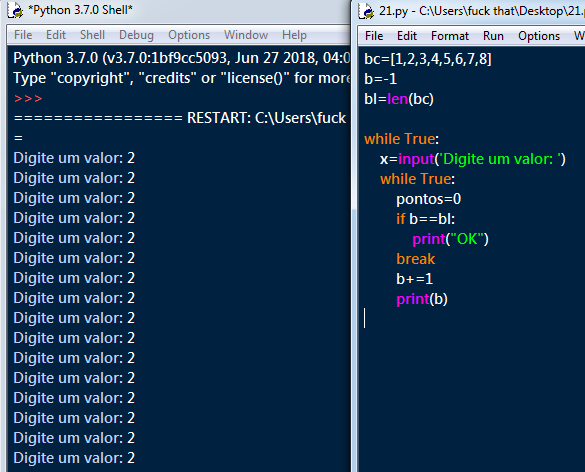Click the 'b+=1' code line
This screenshot has width=585, height=472.
coord(414,279)
